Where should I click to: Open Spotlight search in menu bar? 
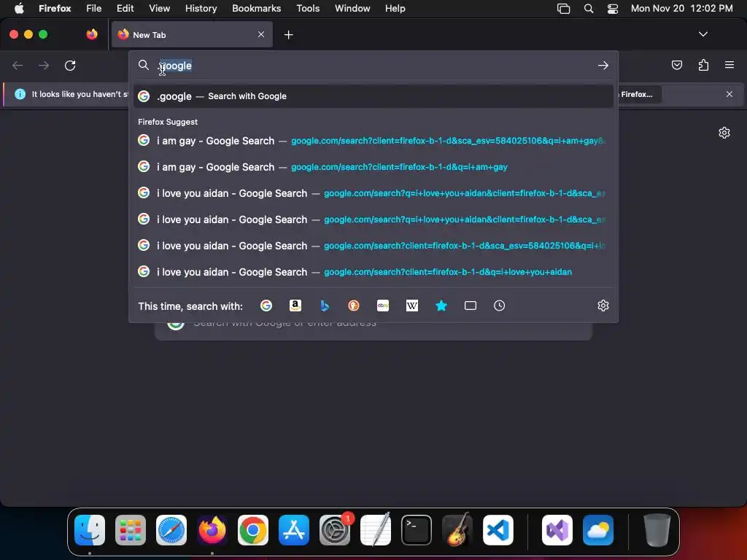pos(589,9)
